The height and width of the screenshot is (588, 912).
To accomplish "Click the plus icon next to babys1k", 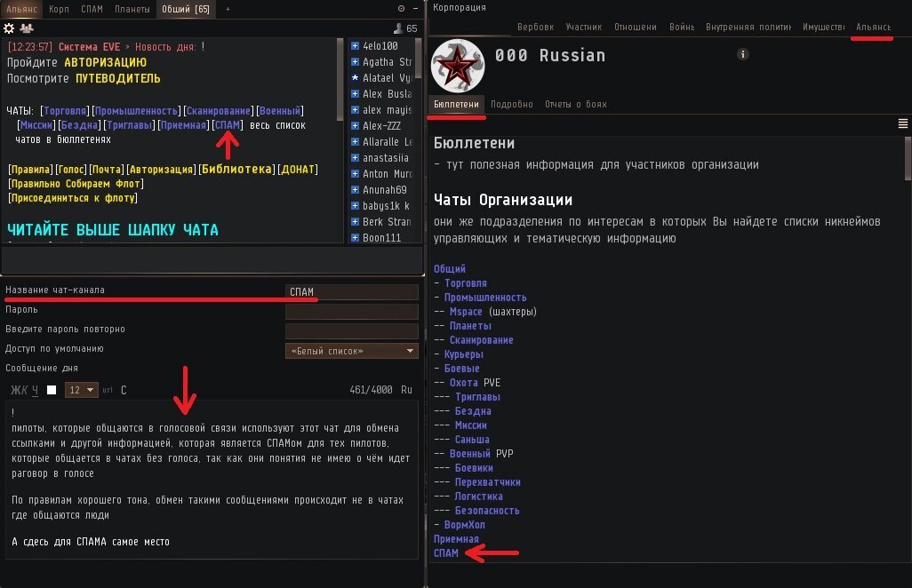I will coord(355,205).
